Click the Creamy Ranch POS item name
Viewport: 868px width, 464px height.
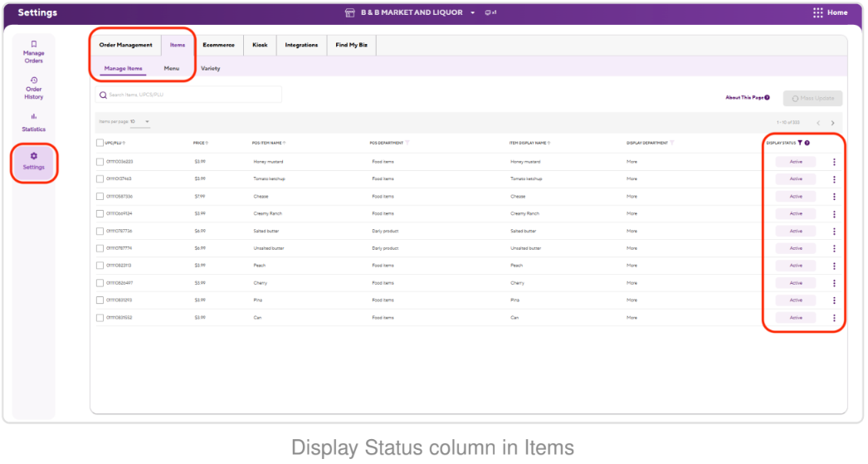coord(267,213)
